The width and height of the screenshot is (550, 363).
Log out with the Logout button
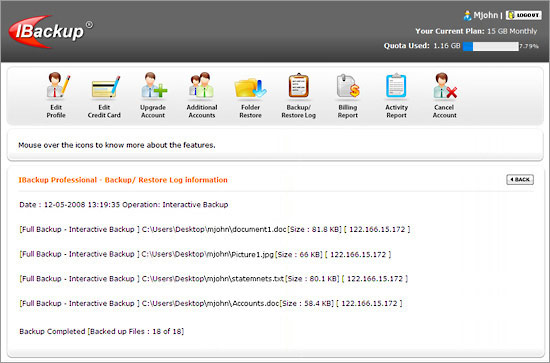point(523,15)
